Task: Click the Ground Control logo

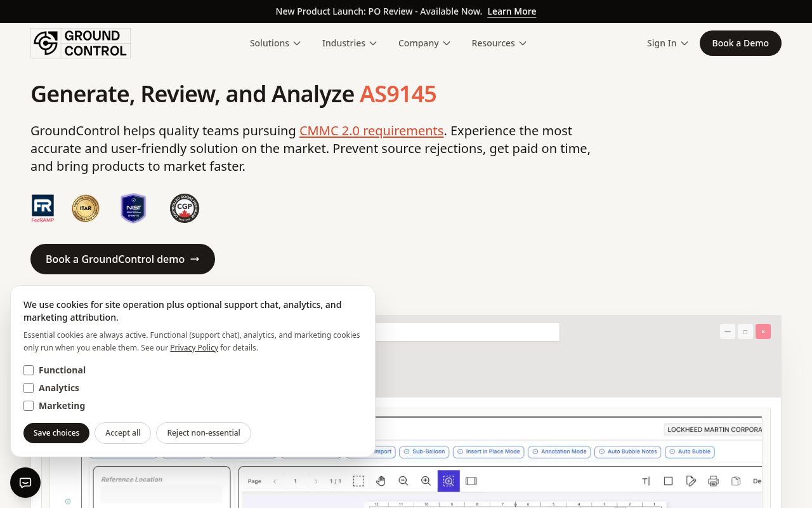Action: (x=81, y=43)
